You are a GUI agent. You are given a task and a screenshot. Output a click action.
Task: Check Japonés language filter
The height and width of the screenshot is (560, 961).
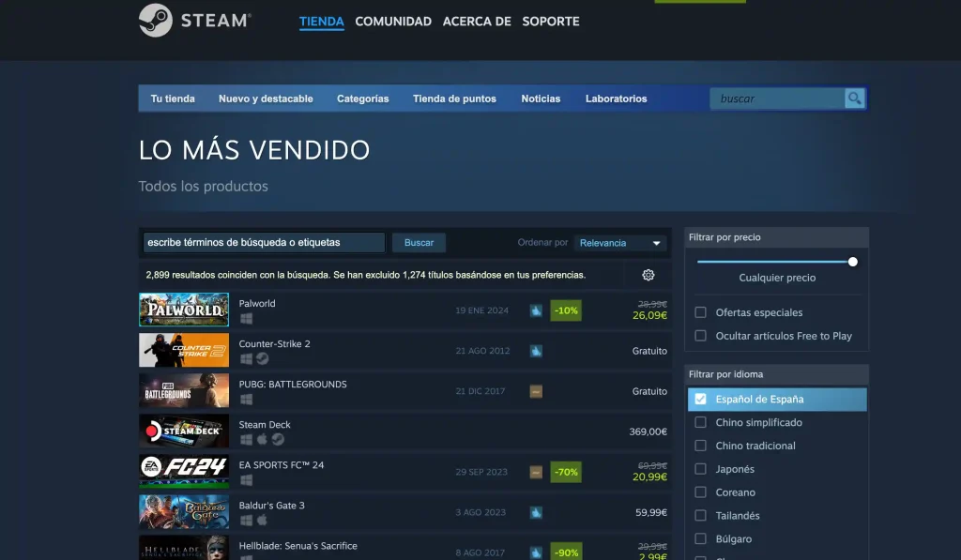pyautogui.click(x=700, y=469)
